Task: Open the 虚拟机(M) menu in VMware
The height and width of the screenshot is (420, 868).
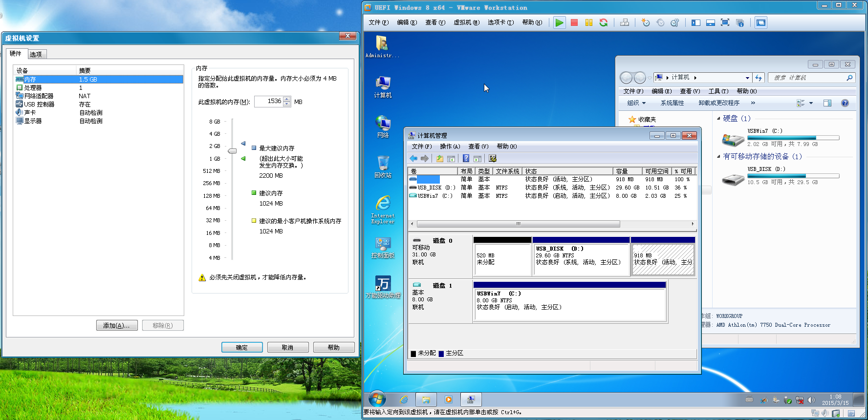Action: [x=466, y=22]
